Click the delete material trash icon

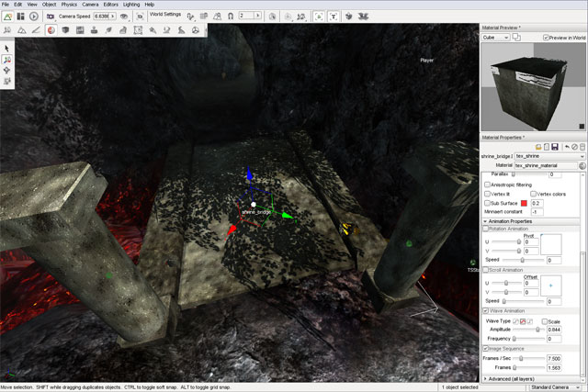pos(581,146)
